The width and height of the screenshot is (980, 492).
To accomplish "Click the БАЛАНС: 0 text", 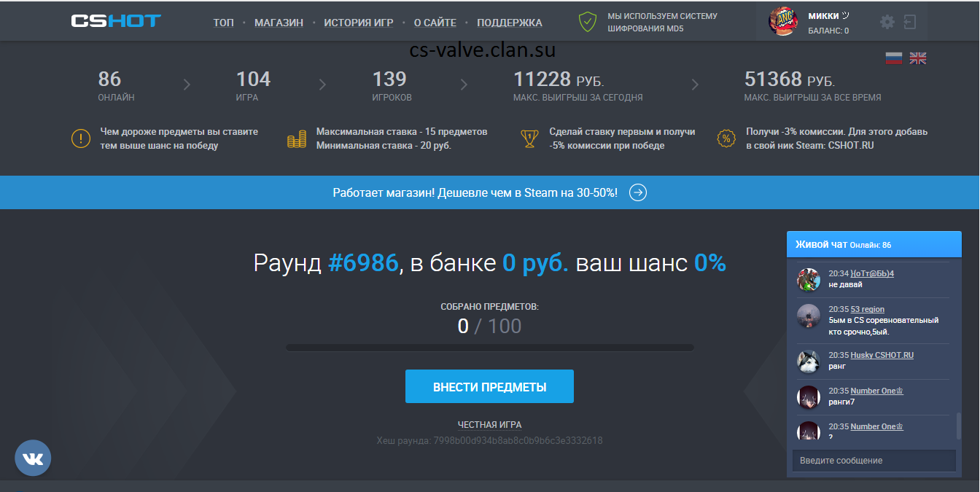I will (x=828, y=31).
